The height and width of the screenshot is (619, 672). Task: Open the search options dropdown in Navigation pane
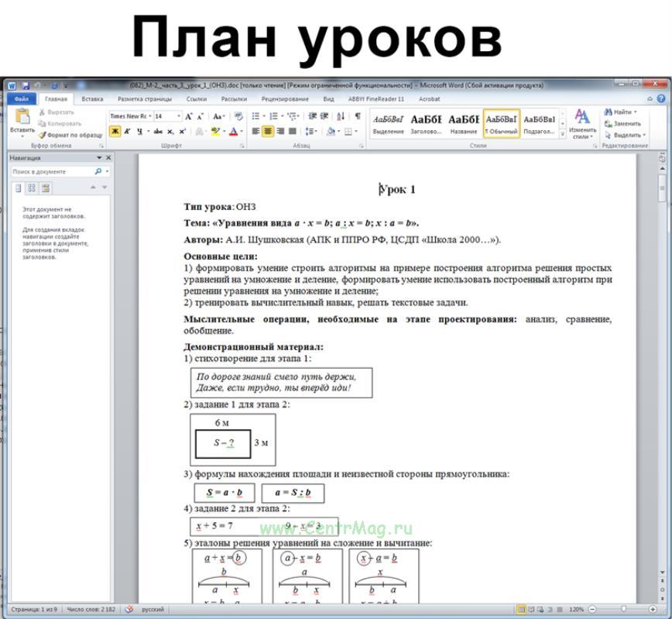coord(107,171)
